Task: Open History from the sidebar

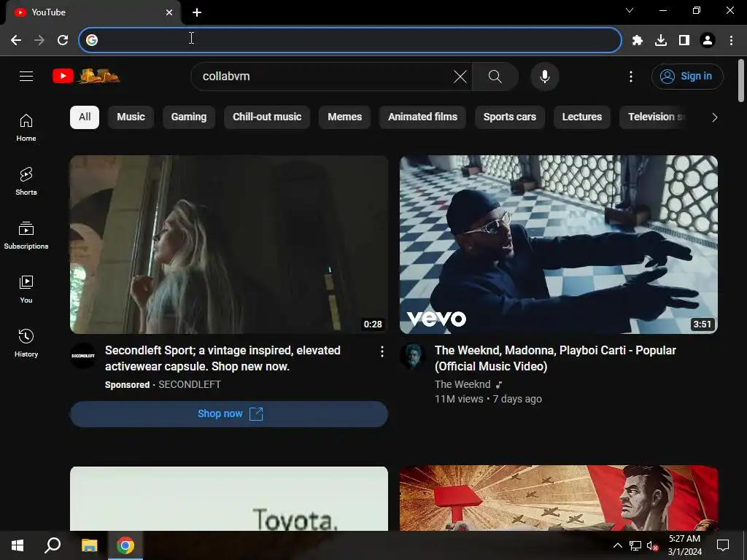Action: click(x=26, y=343)
